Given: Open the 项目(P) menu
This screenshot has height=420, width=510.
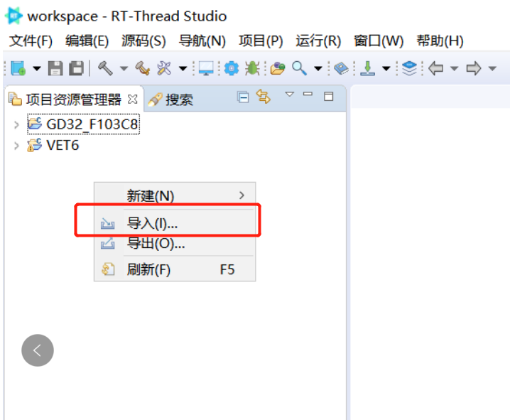Looking at the screenshot, I should [261, 41].
